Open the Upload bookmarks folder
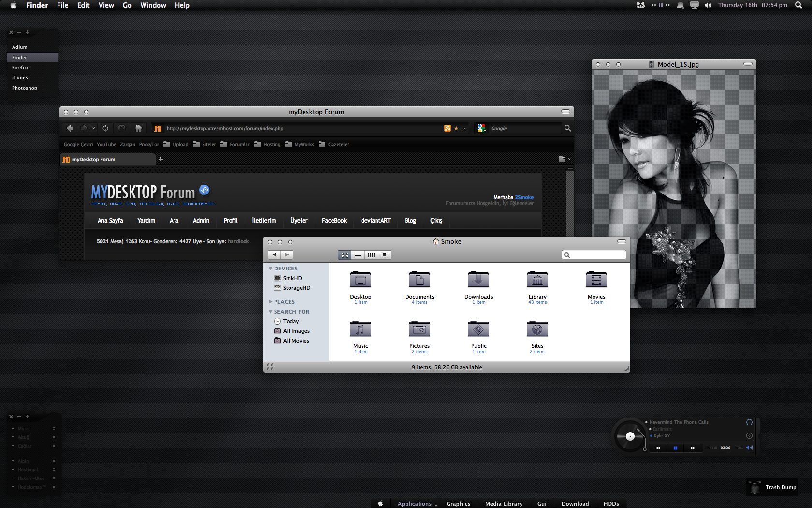Image resolution: width=812 pixels, height=508 pixels. click(x=176, y=144)
